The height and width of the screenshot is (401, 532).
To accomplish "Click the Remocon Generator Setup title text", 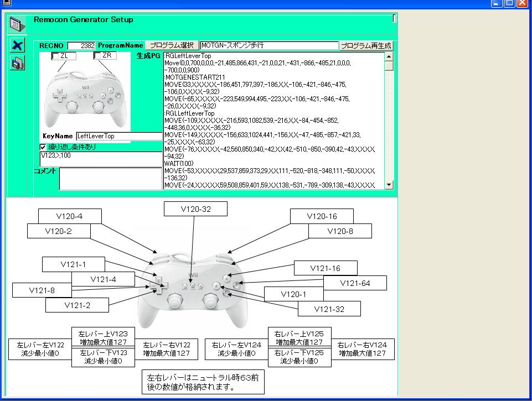I will pyautogui.click(x=84, y=20).
